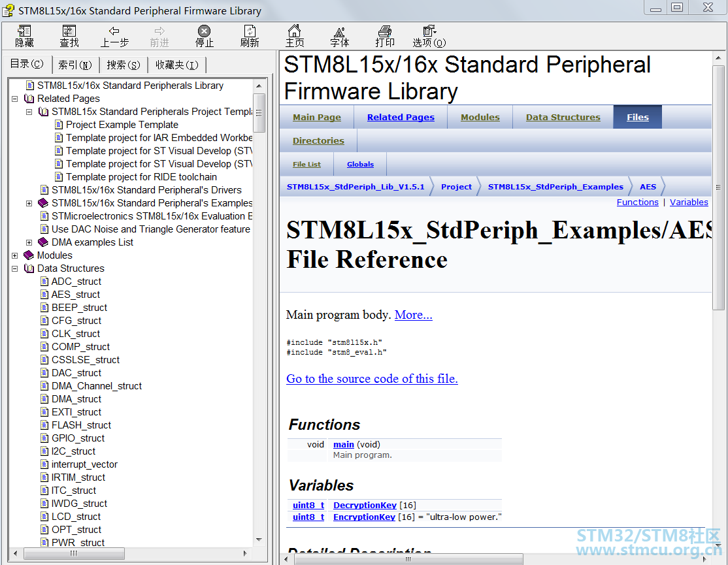Click tree scroll-up arrow in contents pane

259,86
